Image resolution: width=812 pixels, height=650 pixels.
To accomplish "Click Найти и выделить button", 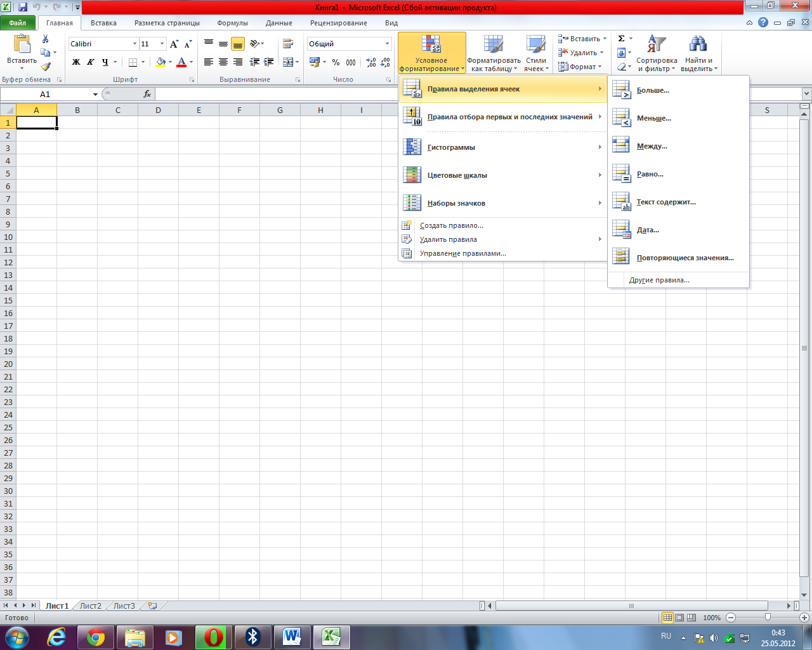I will pyautogui.click(x=698, y=53).
